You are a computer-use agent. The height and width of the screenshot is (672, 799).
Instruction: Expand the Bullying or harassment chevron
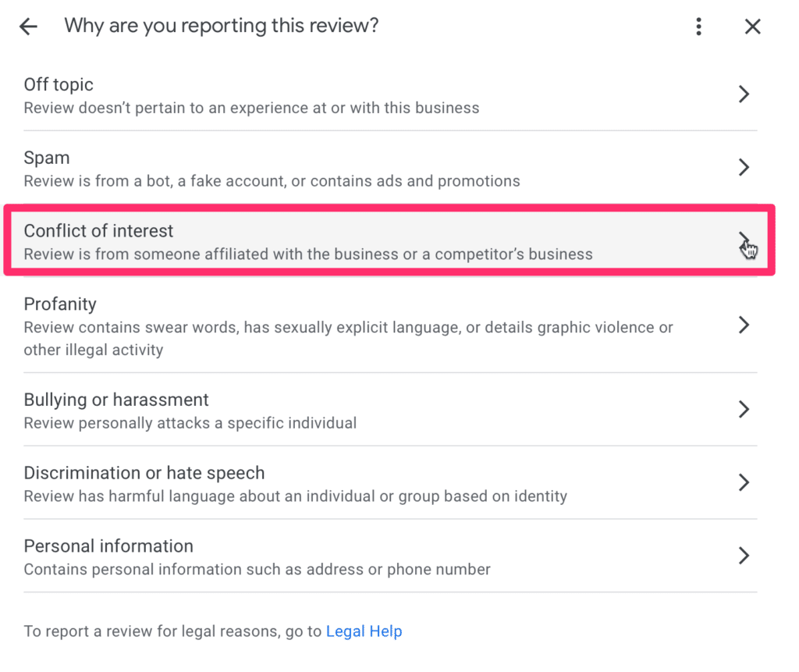click(x=744, y=409)
